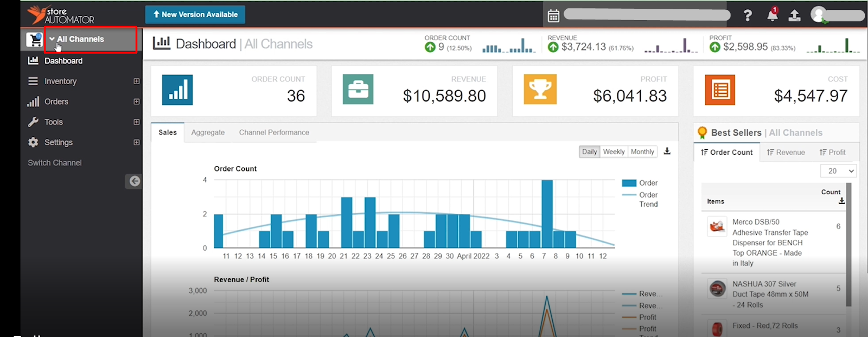
Task: Switch chart to Weekly view
Action: pos(614,152)
